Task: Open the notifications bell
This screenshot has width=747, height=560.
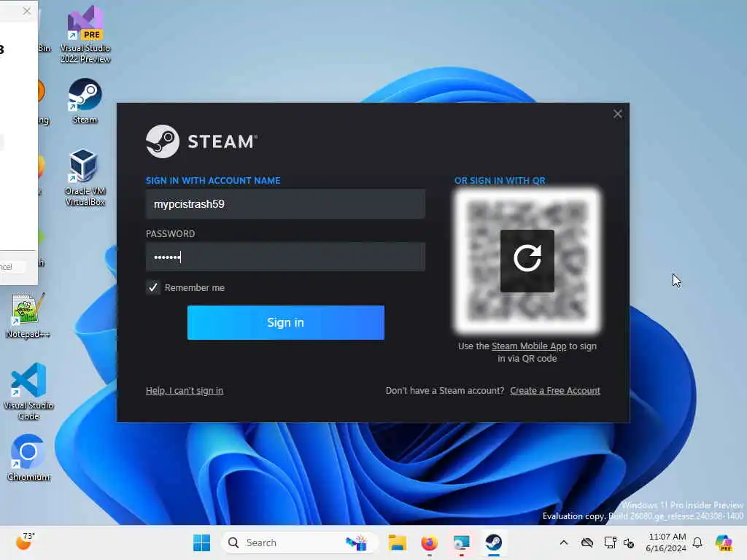Action: (x=697, y=542)
